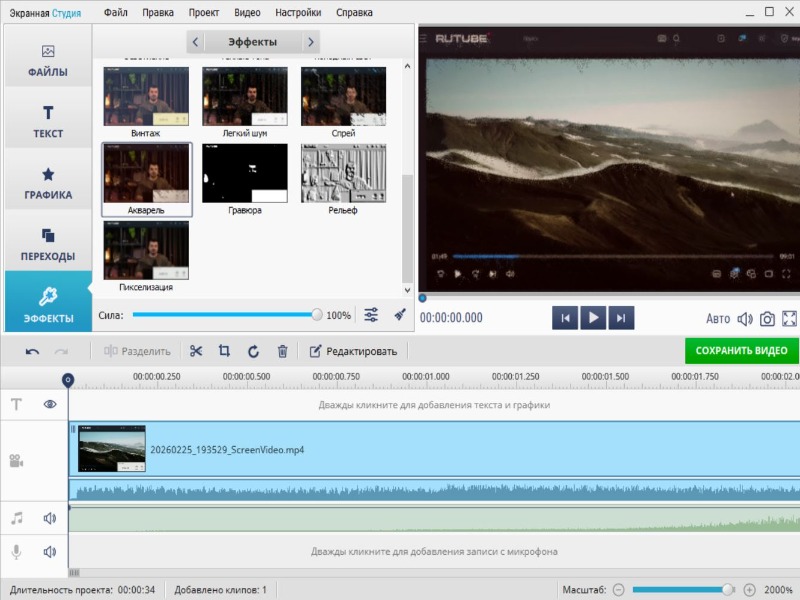
Task: Click the undo arrow
Action: pyautogui.click(x=33, y=351)
